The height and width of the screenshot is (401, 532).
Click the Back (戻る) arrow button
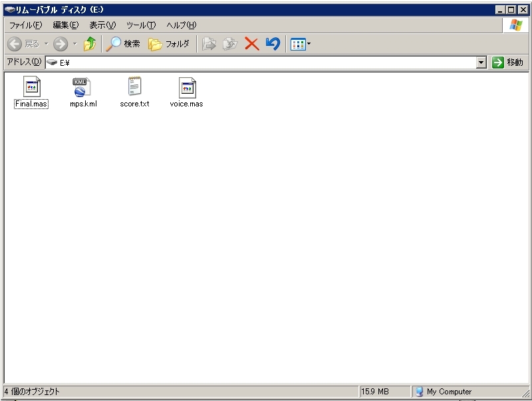(x=15, y=44)
